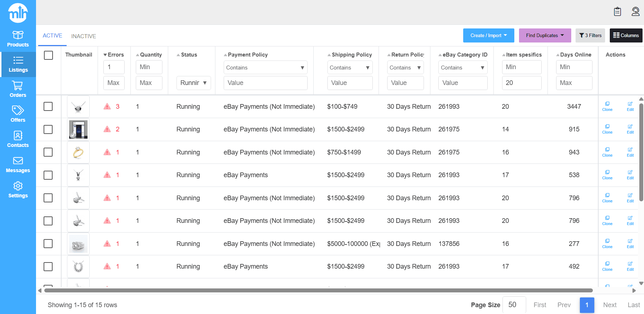The height and width of the screenshot is (314, 644).
Task: Click the vertical scrollbar of the table
Action: click(641, 152)
